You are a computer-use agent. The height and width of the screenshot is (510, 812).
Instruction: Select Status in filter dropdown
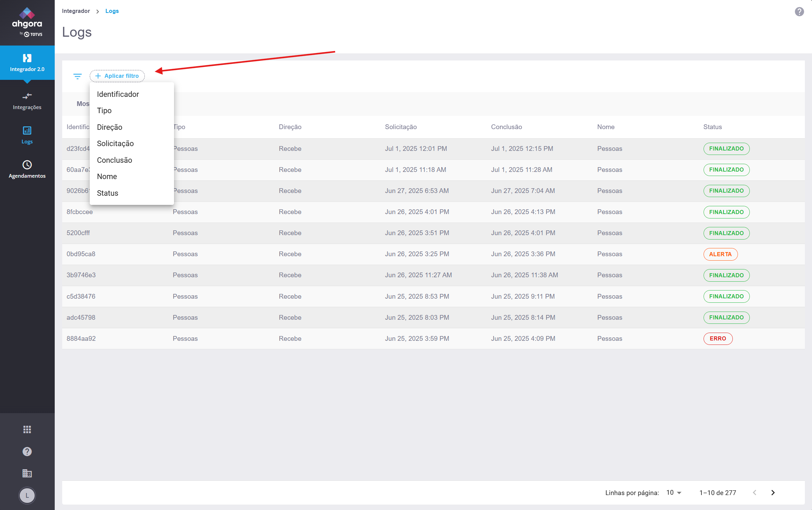(x=107, y=193)
